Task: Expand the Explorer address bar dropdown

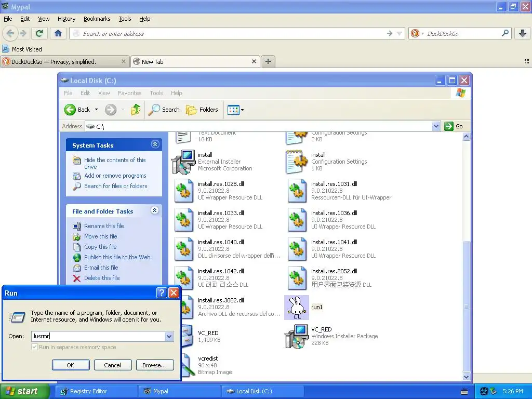Action: (x=436, y=126)
